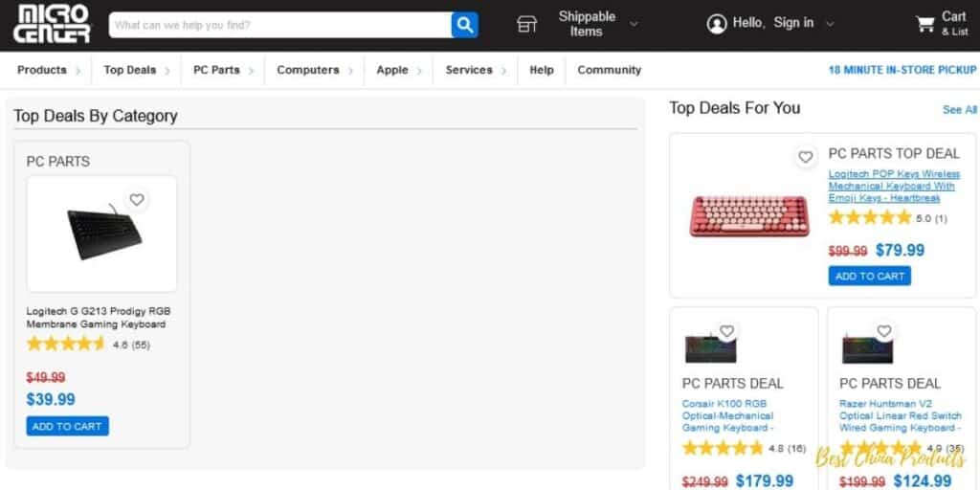Click the $79.99 sale price
Viewport: 980px width, 490px height.
(x=900, y=251)
